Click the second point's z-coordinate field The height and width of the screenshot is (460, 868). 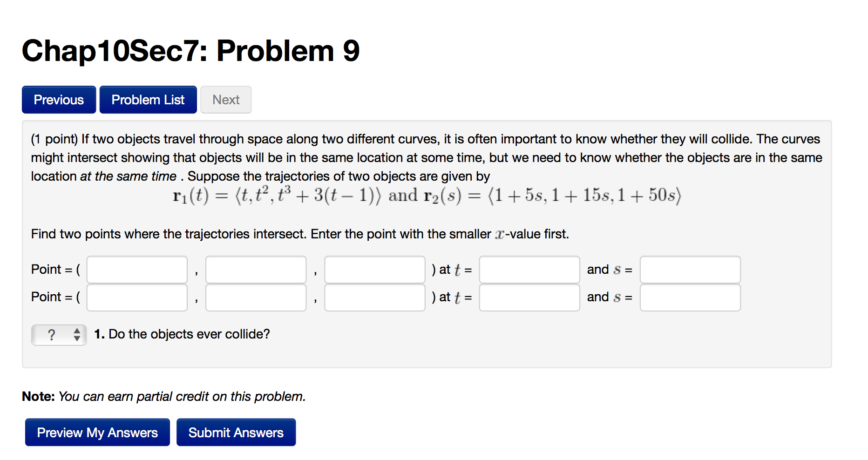click(x=374, y=297)
